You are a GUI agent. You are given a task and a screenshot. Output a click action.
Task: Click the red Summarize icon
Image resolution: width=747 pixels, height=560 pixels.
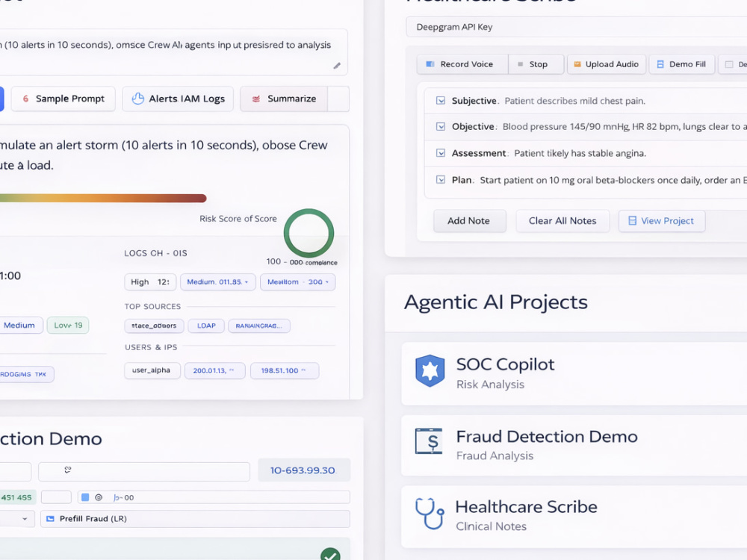(x=255, y=99)
